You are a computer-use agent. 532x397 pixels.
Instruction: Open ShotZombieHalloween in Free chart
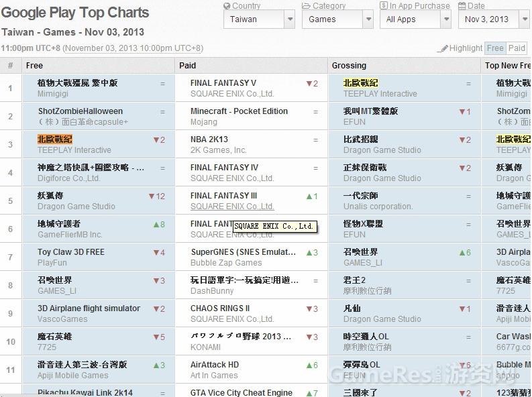tap(81, 111)
